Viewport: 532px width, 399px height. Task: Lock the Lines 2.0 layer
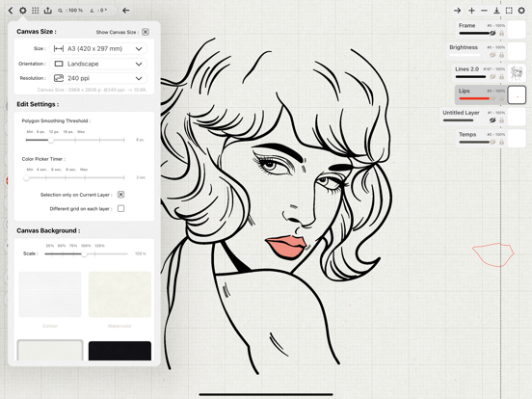tap(502, 76)
